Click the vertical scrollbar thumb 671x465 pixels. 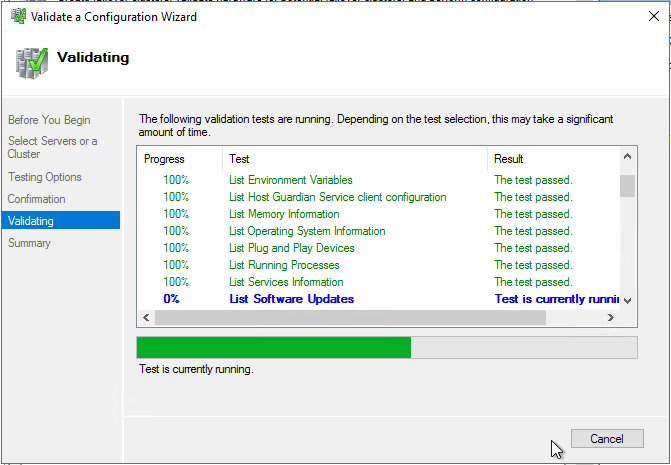tap(627, 186)
